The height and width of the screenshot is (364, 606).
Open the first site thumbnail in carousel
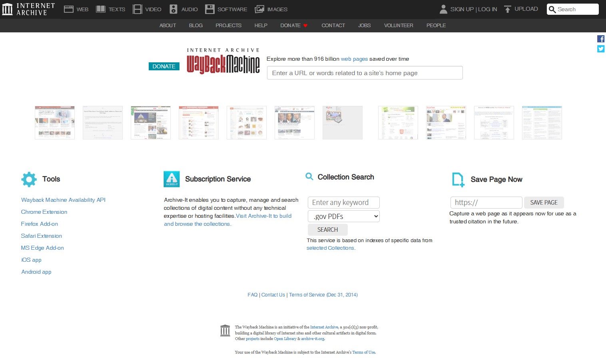(55, 123)
